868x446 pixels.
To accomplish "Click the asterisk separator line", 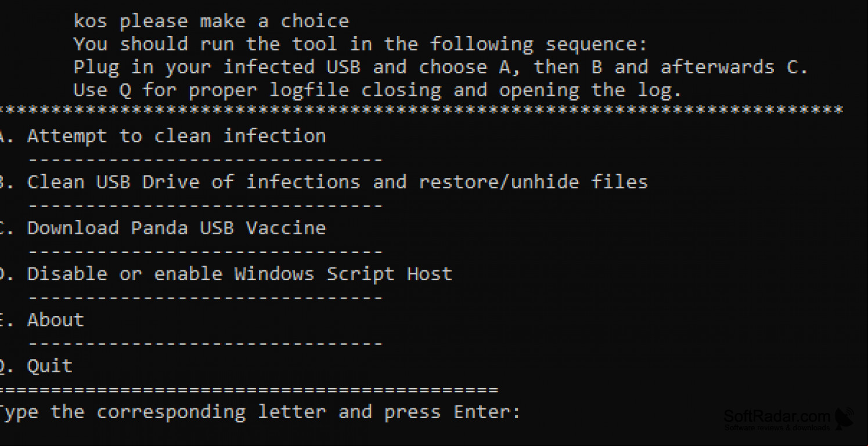I will tap(422, 110).
